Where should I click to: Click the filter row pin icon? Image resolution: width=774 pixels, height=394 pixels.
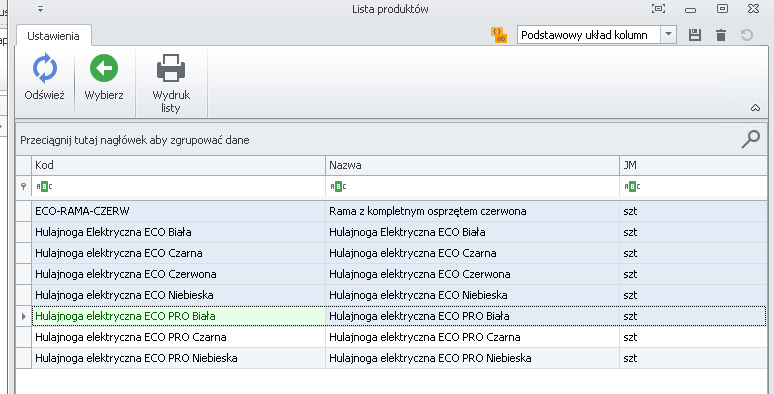23,187
